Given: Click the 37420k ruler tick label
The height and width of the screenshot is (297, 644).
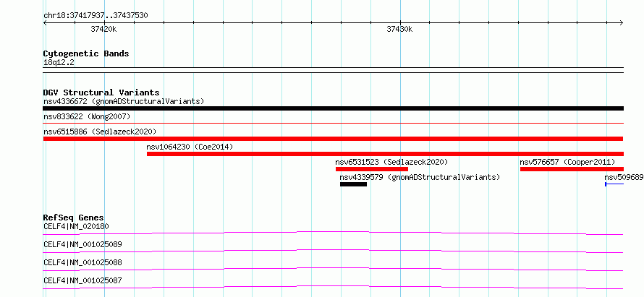Looking at the screenshot, I should pos(103,29).
